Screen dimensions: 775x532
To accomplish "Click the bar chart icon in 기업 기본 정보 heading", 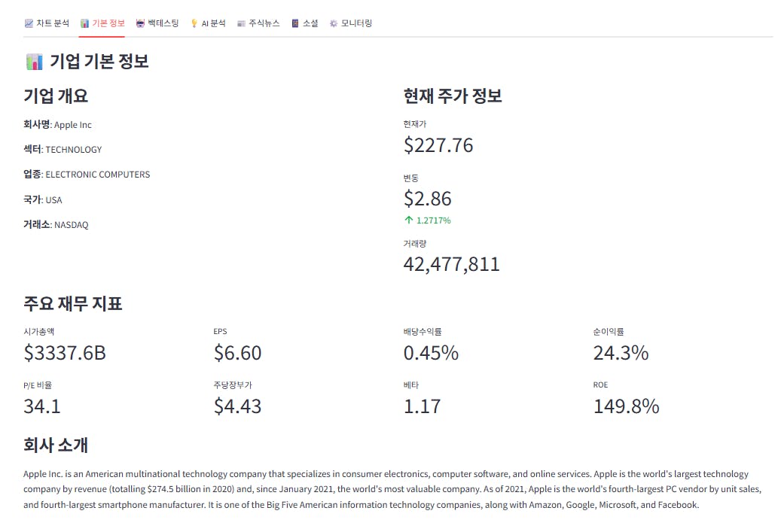I will click(x=34, y=62).
